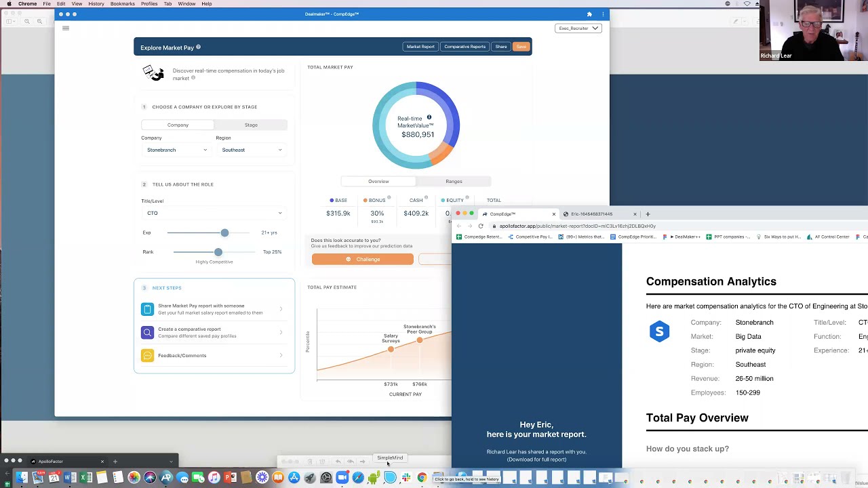Open the hamburger menu in the Dealmaker window

(x=66, y=28)
